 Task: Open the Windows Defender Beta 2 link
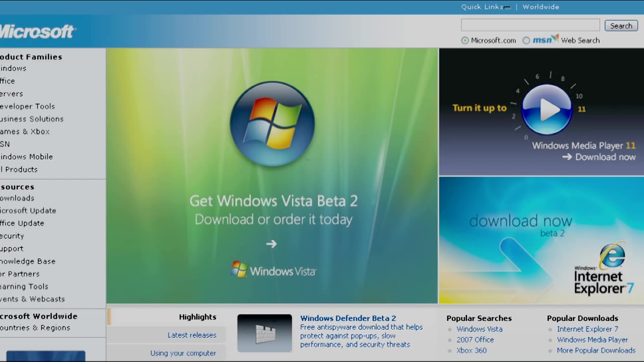(348, 318)
